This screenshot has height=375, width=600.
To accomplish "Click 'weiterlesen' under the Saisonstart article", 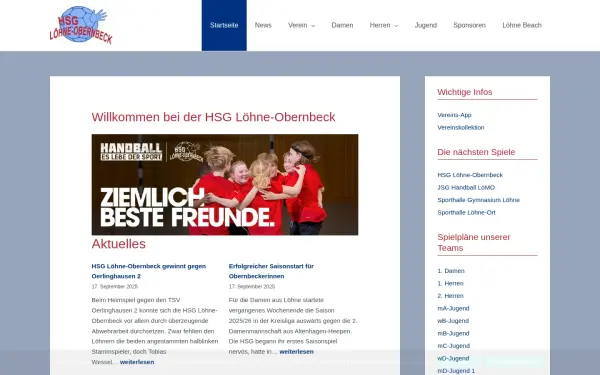I will click(296, 351).
